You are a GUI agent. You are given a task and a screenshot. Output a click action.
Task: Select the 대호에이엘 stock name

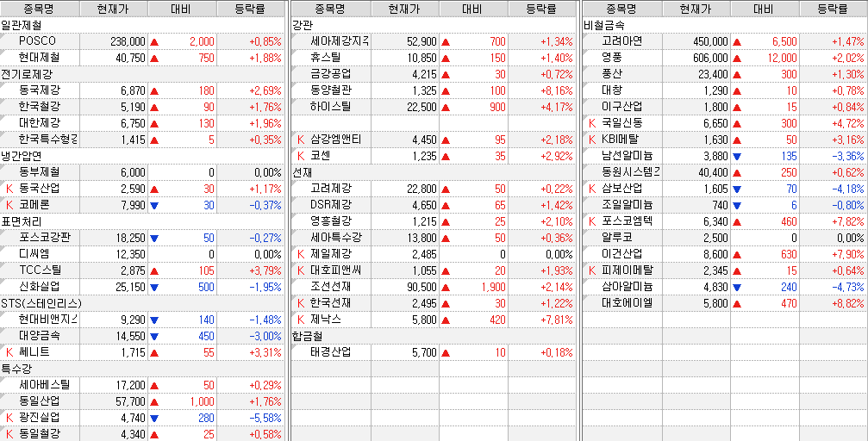(627, 302)
